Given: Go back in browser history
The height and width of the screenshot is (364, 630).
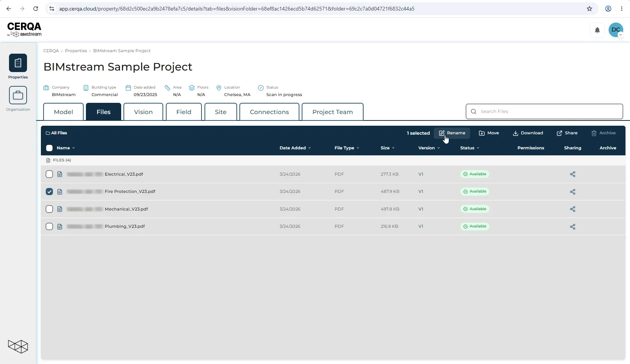Looking at the screenshot, I should (x=9, y=9).
